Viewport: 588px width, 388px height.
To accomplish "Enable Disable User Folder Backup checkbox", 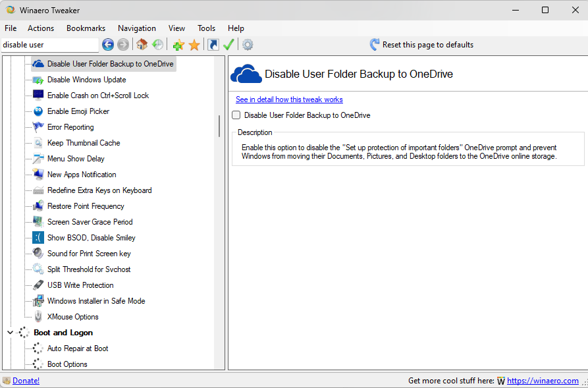I will point(236,115).
